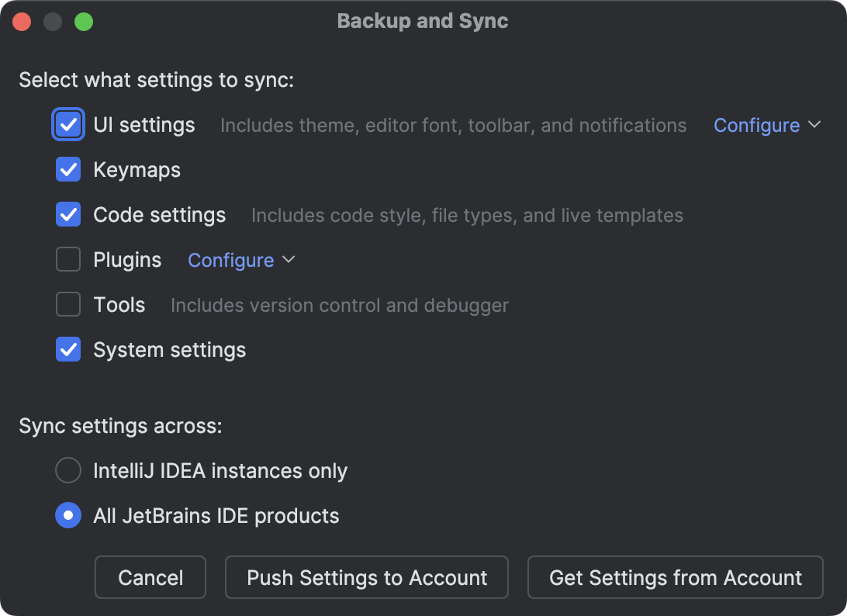Screen dimensions: 847x616
Task: Click the System settings label
Action: point(169,349)
